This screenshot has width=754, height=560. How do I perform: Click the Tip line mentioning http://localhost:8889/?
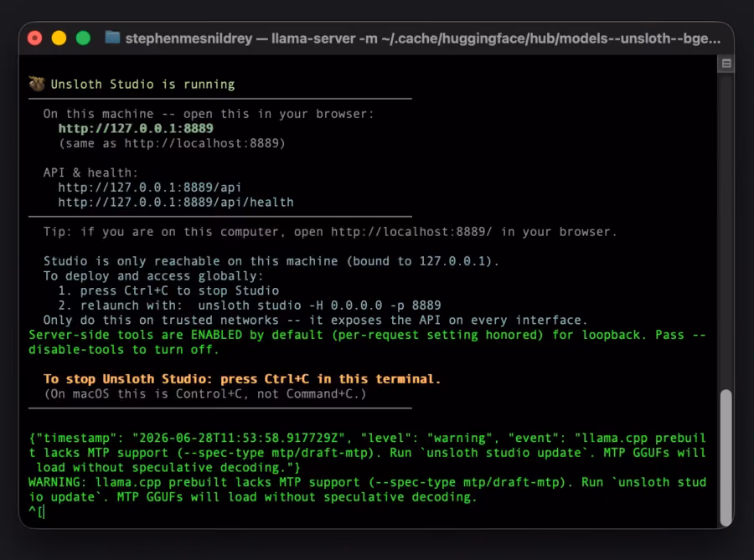330,232
